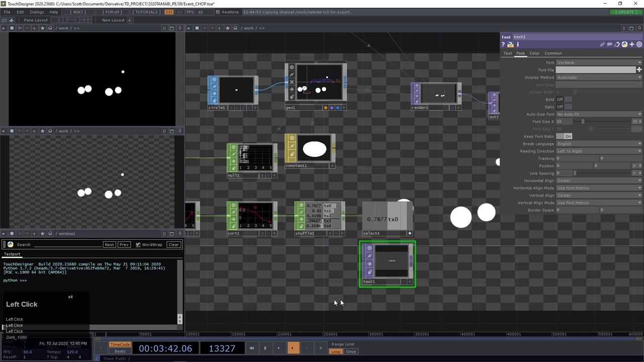644x362 pixels.
Task: Click the viewer-active icon on the text1 node
Action: (x=370, y=248)
